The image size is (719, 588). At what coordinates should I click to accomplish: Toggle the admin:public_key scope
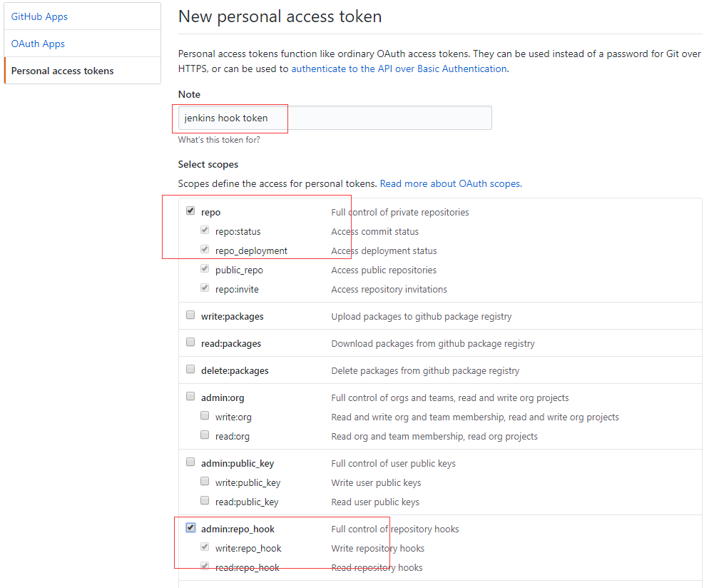click(190, 462)
